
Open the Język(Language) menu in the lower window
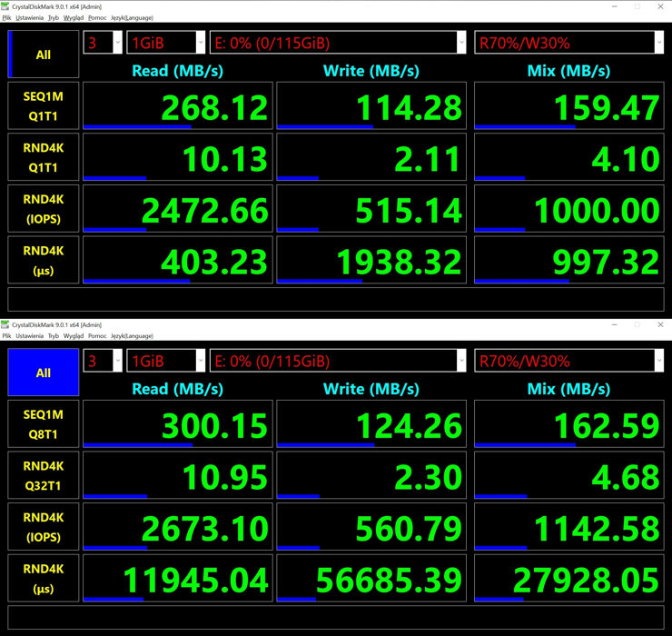pos(132,336)
